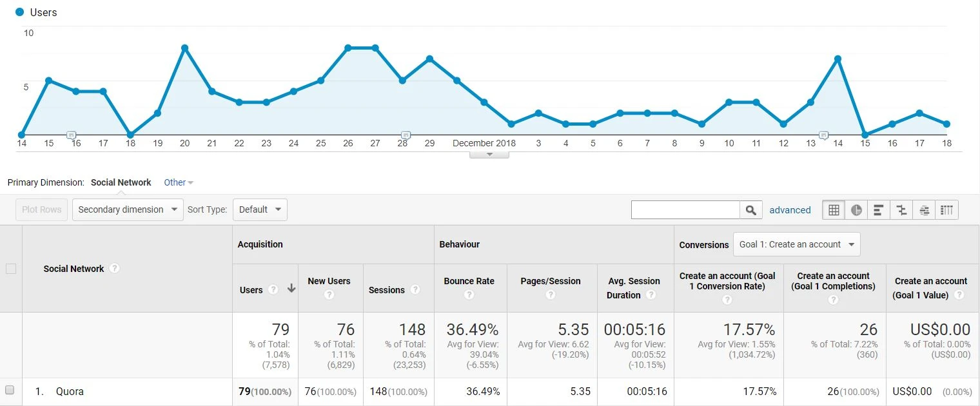The image size is (980, 406).
Task: Click the advanced filter link
Action: pos(790,210)
